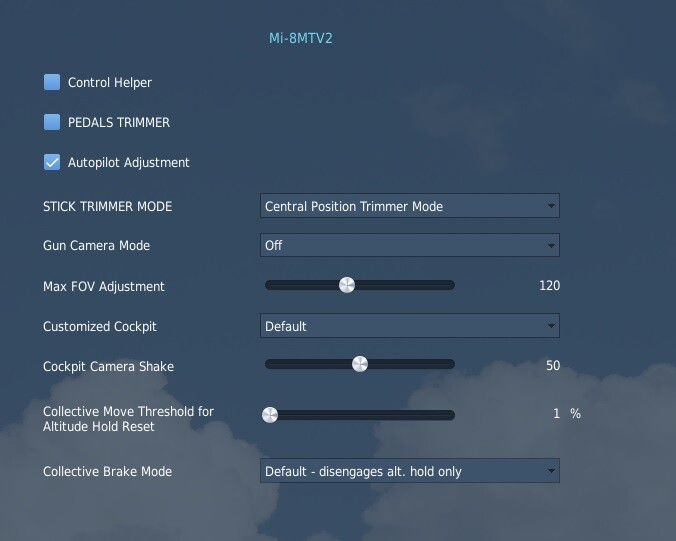Click the Max FOV Adjustment label
Image resolution: width=676 pixels, height=541 pixels.
[x=104, y=286]
